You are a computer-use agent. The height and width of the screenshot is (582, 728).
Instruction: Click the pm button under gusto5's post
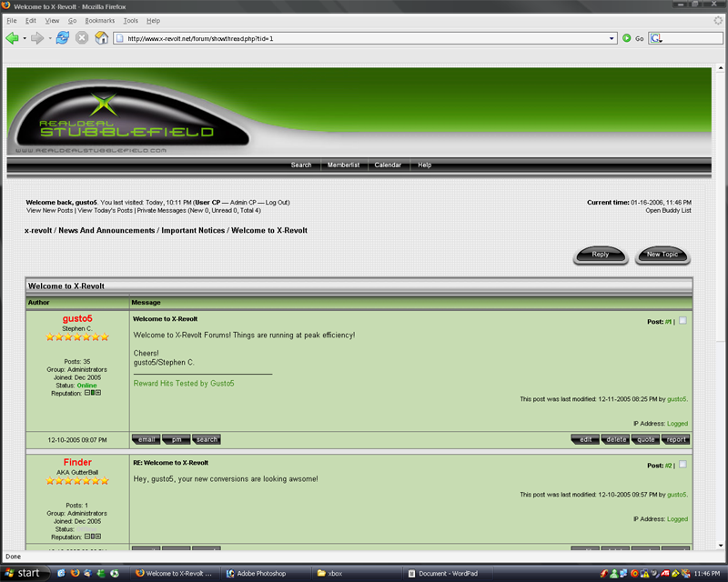177,439
